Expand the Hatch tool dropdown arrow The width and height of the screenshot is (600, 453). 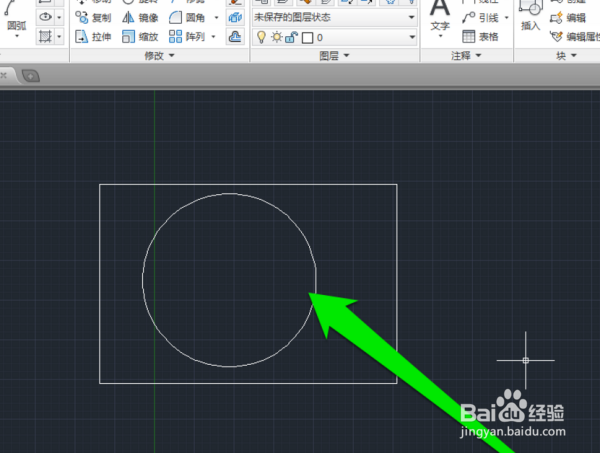tap(59, 36)
